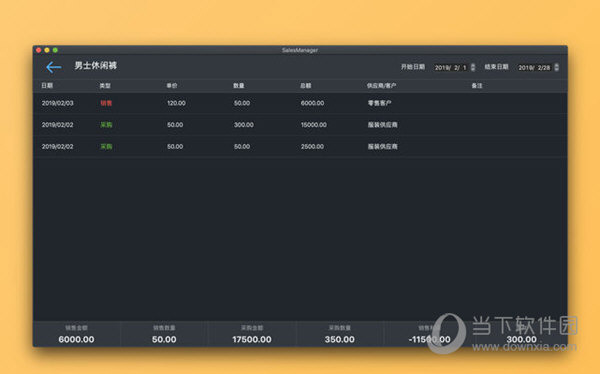This screenshot has height=374, width=600.
Task: Sort by the 日期 column header
Action: pos(47,86)
